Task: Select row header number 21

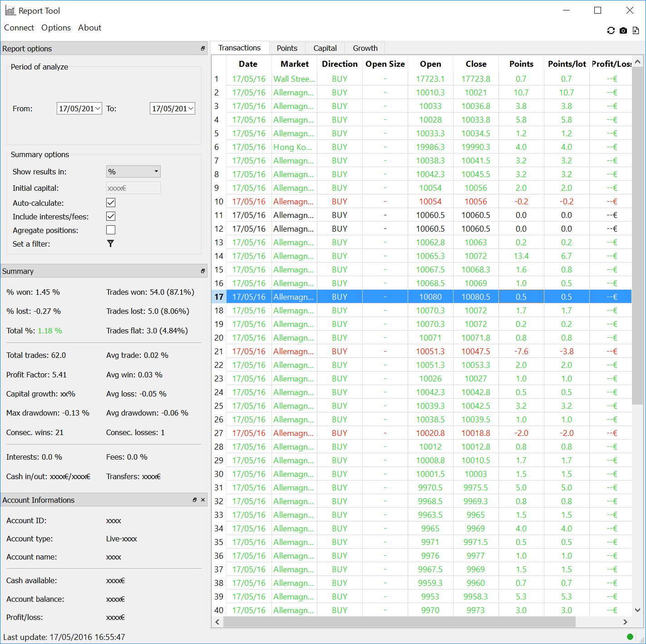Action: [219, 352]
